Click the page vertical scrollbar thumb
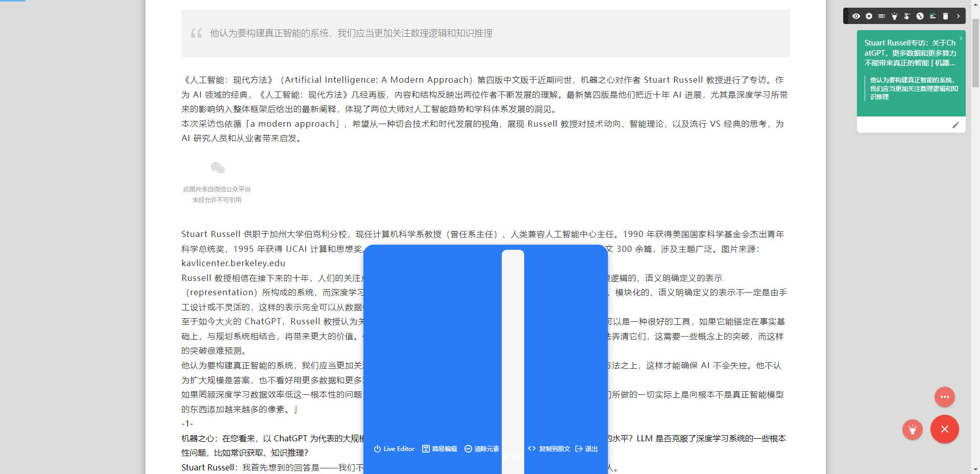The image size is (980, 474). (x=975, y=54)
